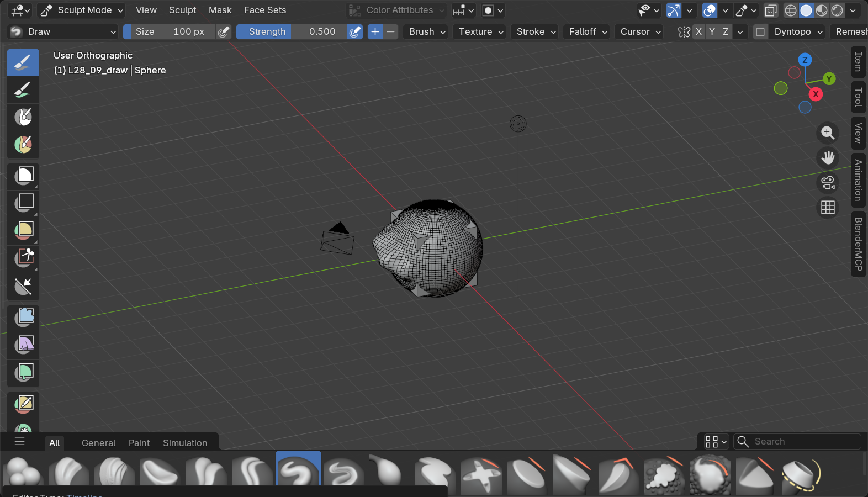Toggle the camera view icon

(x=828, y=183)
